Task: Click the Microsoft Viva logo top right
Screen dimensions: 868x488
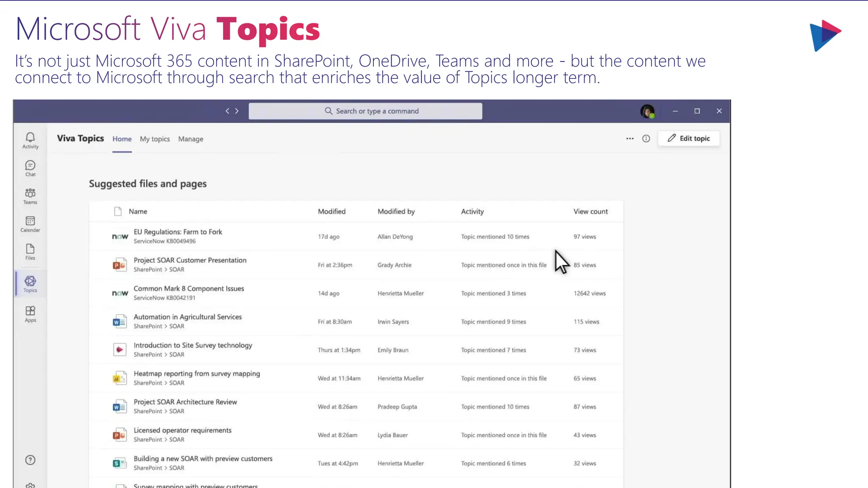Action: [825, 36]
